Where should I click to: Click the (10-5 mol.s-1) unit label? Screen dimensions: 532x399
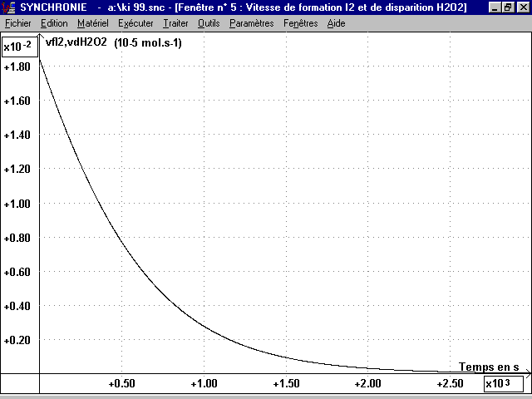click(x=148, y=43)
